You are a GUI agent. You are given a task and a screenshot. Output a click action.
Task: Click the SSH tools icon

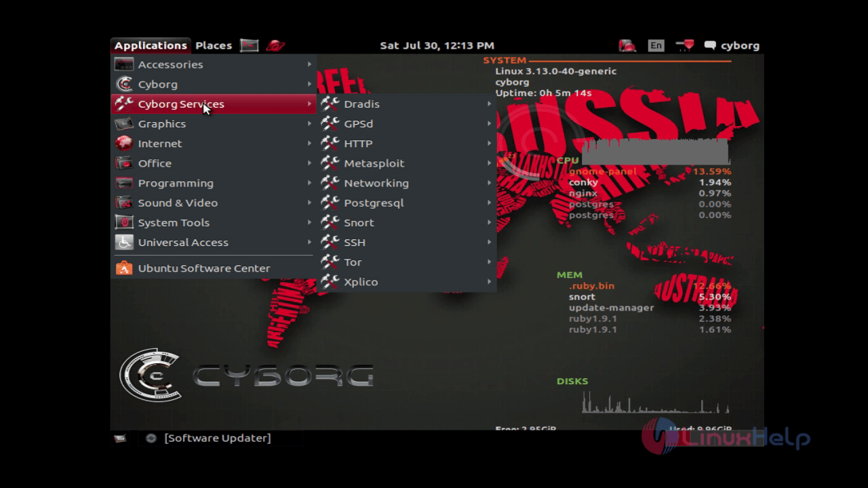330,241
